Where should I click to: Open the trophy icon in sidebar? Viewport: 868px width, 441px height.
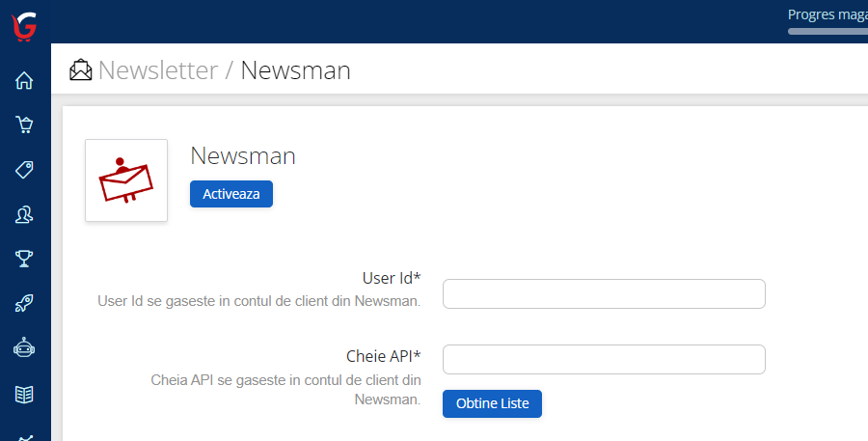pyautogui.click(x=24, y=259)
